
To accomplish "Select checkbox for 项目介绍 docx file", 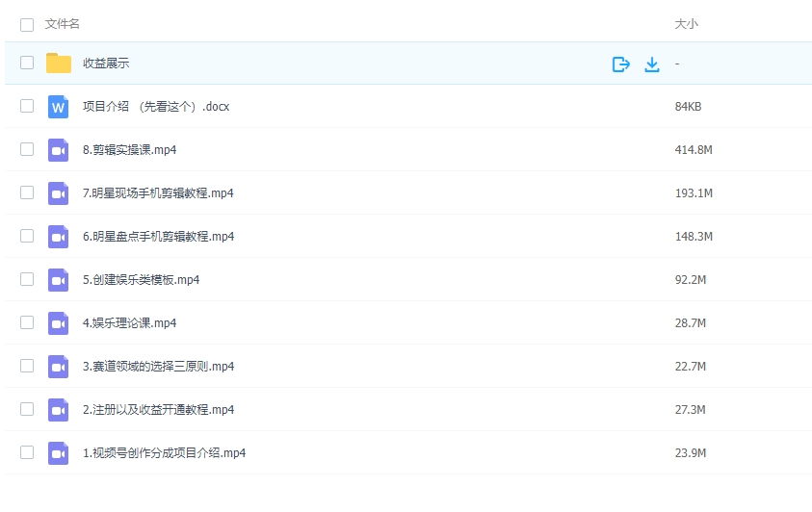I will pyautogui.click(x=27, y=106).
